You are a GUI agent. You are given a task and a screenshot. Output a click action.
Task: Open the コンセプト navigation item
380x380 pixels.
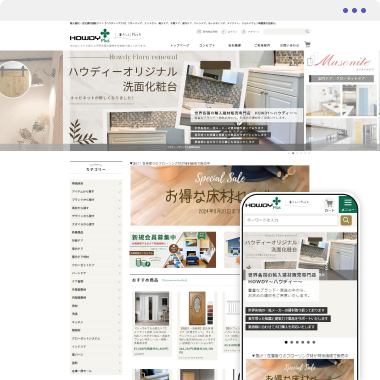coord(207,45)
